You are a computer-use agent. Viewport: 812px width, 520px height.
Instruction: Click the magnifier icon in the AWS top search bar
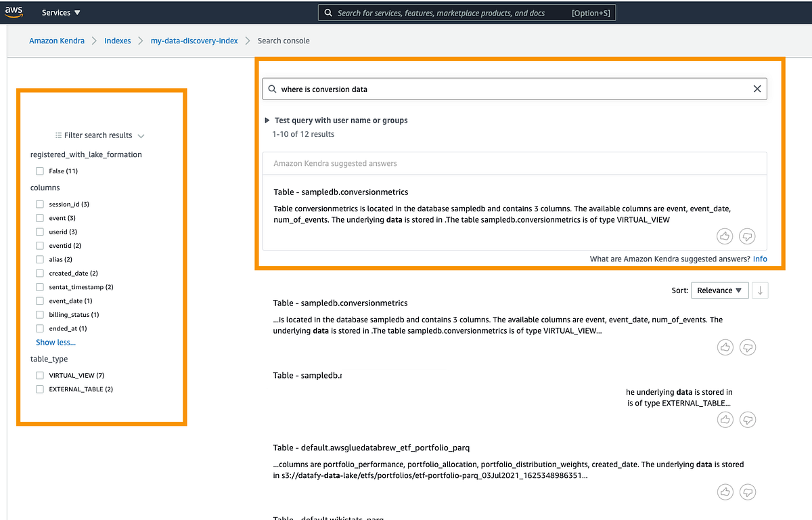(x=328, y=13)
